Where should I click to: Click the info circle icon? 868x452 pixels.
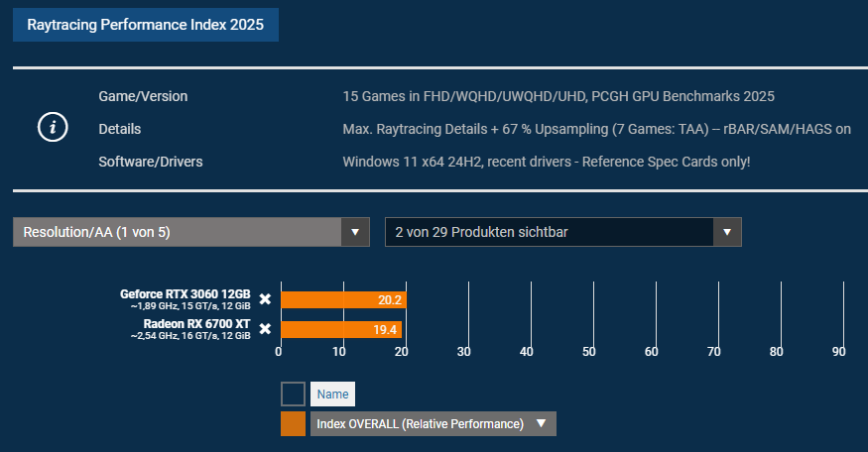pyautogui.click(x=53, y=127)
